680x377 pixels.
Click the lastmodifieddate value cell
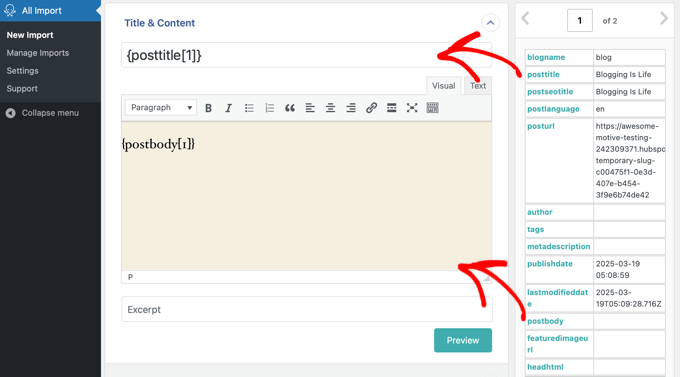click(629, 298)
